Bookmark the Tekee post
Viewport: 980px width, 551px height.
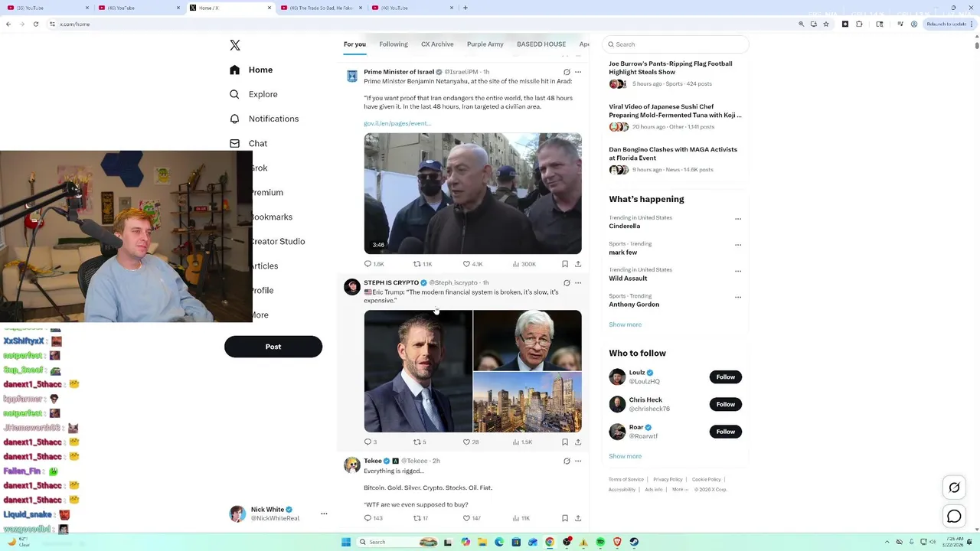click(565, 518)
